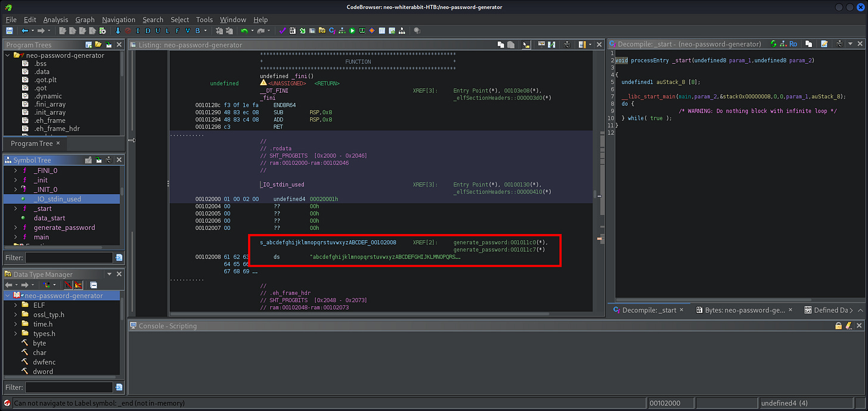Expand the ELF data type folder

tap(16, 305)
